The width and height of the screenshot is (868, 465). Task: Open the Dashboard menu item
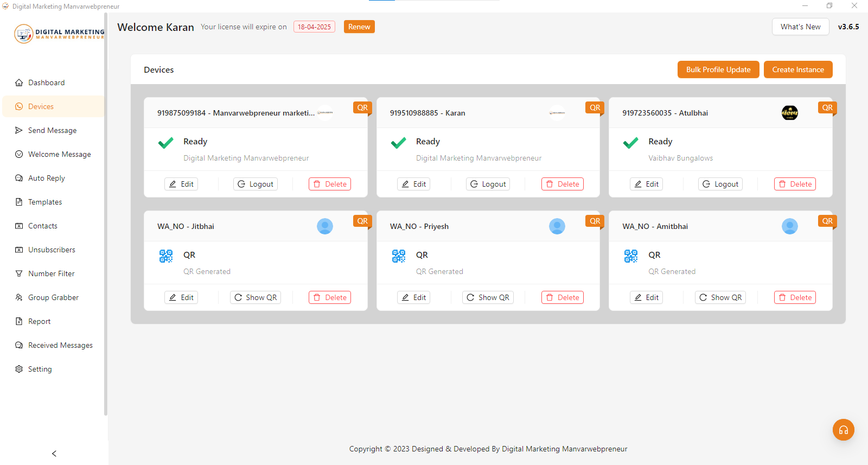pos(46,82)
